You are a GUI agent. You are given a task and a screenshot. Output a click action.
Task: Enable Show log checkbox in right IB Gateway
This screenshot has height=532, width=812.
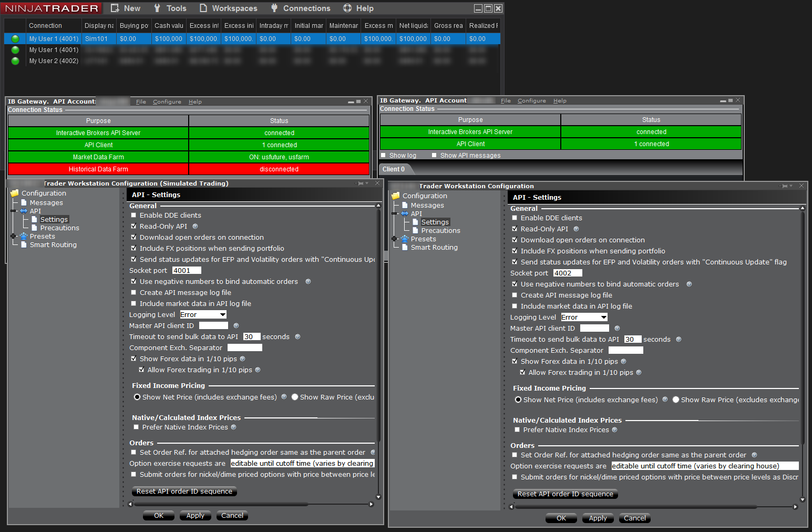[x=384, y=156]
